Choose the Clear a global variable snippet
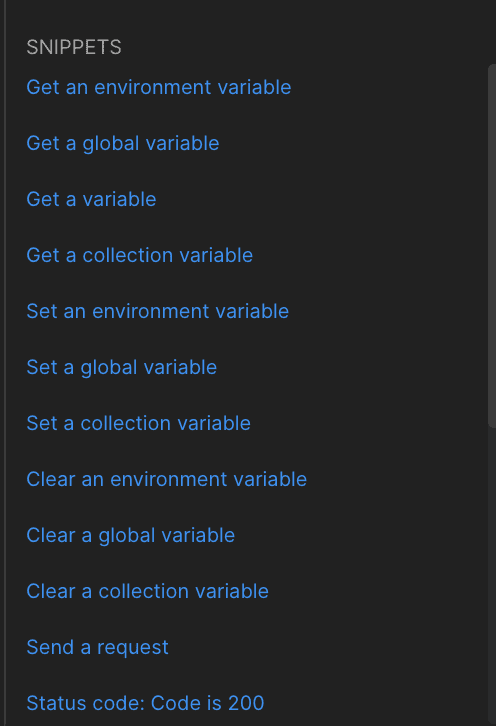The width and height of the screenshot is (496, 726). point(131,536)
